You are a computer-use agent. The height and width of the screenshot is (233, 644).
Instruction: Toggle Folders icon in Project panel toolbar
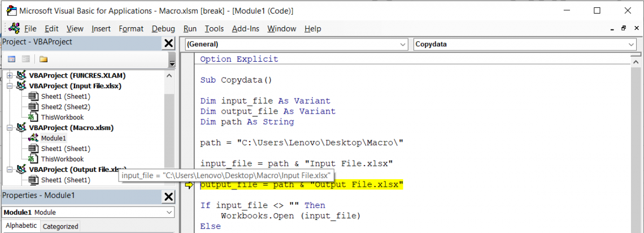pyautogui.click(x=43, y=59)
